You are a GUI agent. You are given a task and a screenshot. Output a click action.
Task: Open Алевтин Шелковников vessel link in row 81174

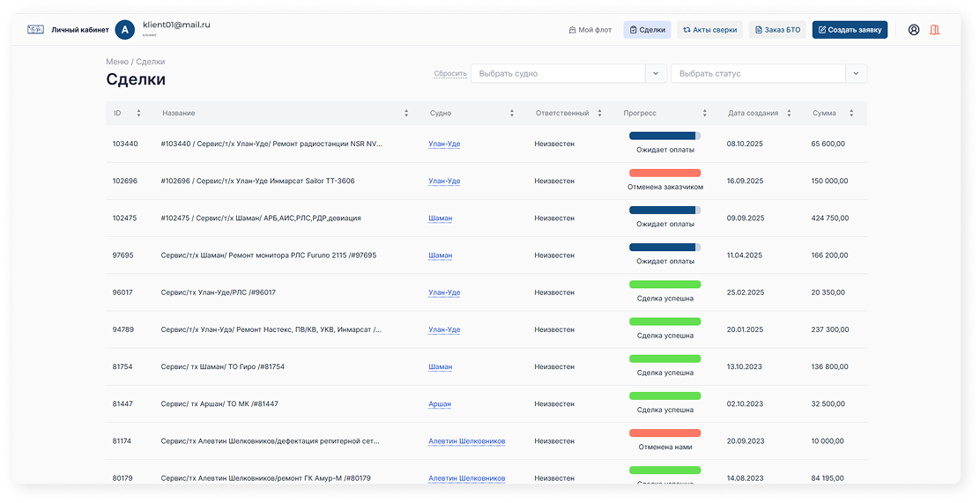(466, 440)
